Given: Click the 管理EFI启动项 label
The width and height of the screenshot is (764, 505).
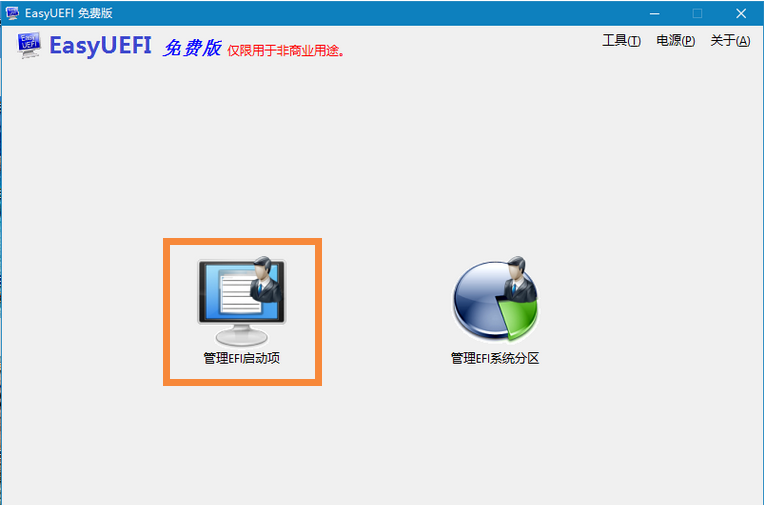Looking at the screenshot, I should click(242, 358).
